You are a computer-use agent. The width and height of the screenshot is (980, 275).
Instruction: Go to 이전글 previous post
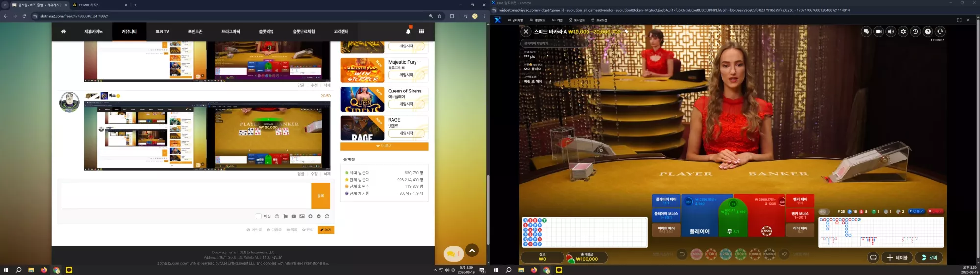pyautogui.click(x=254, y=229)
